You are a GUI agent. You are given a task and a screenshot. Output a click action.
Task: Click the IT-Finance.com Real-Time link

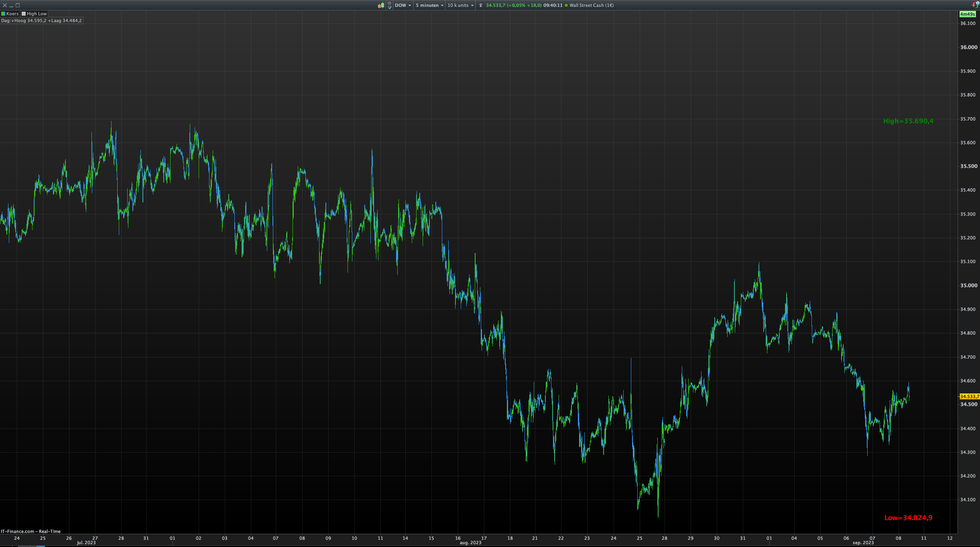(x=30, y=531)
